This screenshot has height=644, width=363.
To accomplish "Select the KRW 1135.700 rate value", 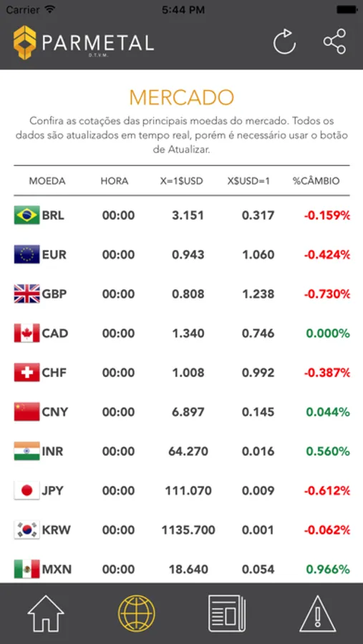I will (x=188, y=530).
